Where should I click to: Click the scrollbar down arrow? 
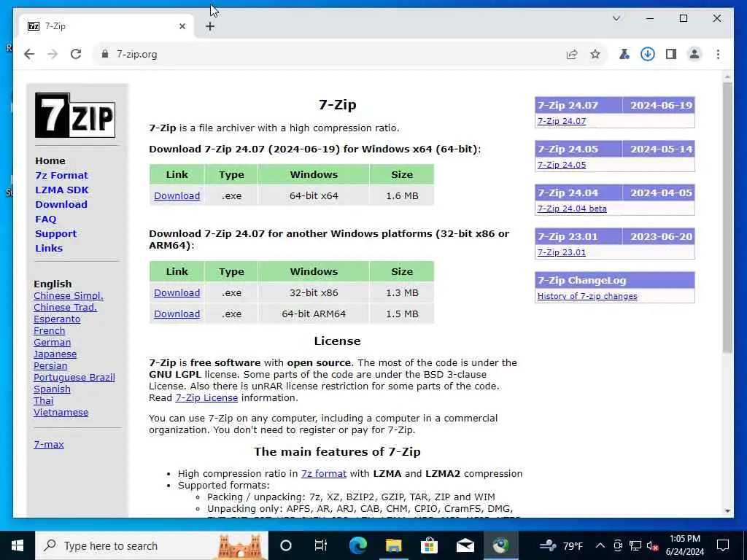[x=727, y=511]
